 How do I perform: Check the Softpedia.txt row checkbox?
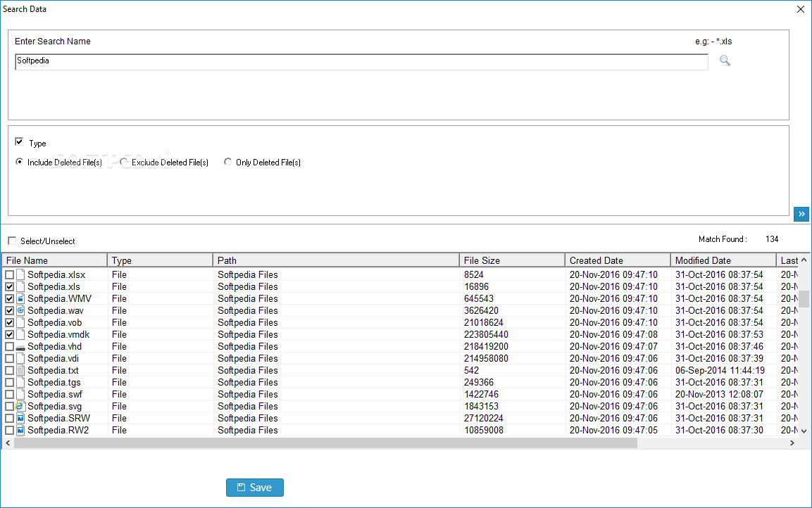(9, 370)
